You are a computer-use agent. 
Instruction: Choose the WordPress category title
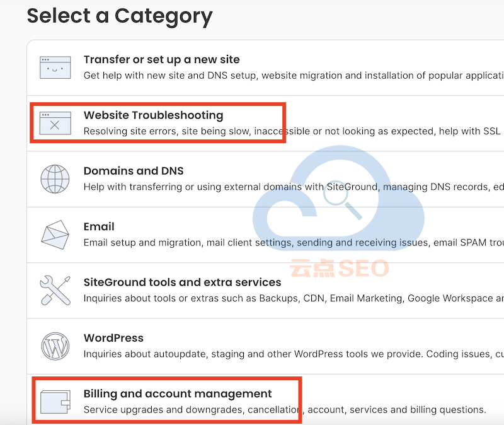click(113, 338)
